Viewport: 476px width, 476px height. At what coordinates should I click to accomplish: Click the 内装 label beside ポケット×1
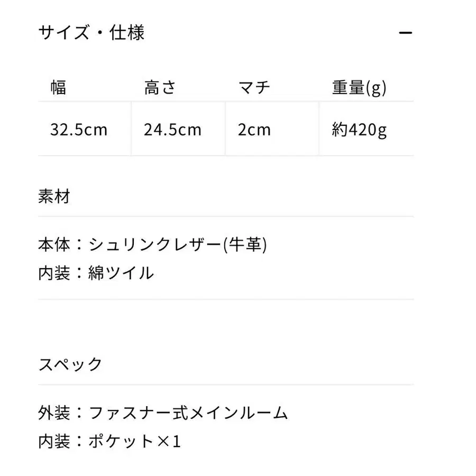click(54, 441)
